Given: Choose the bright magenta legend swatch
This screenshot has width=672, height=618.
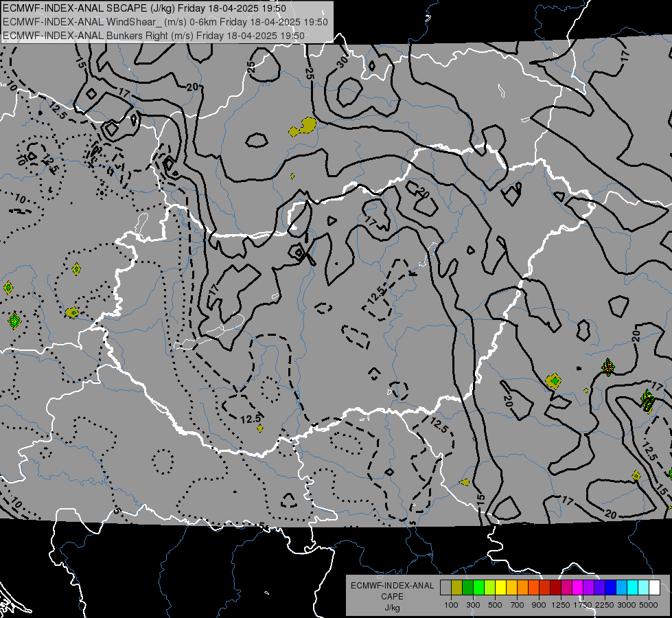Looking at the screenshot, I should pos(578,588).
